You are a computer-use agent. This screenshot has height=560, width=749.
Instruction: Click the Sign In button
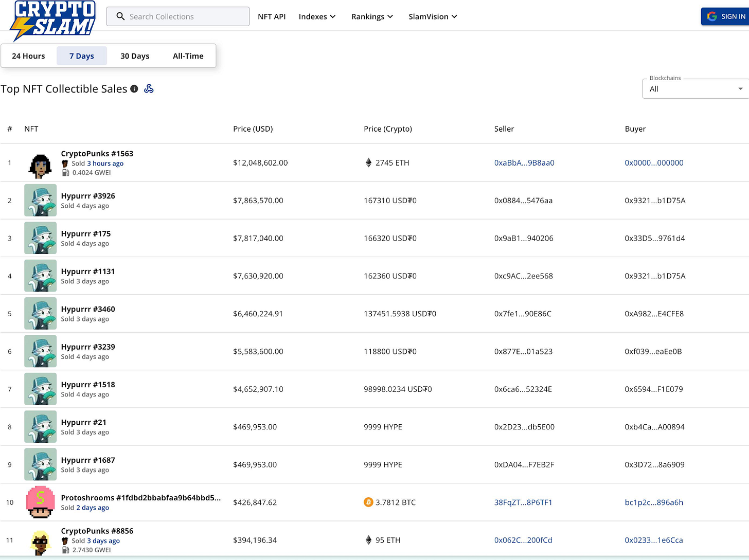point(725,16)
